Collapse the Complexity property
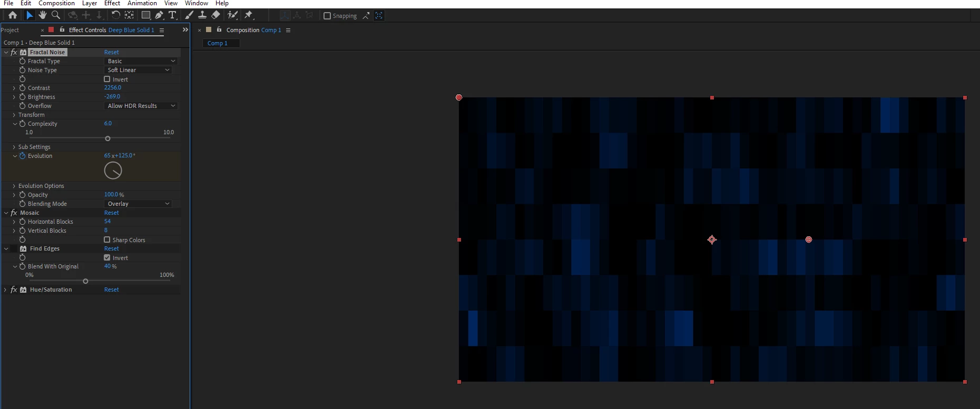Image resolution: width=980 pixels, height=409 pixels. (x=15, y=124)
